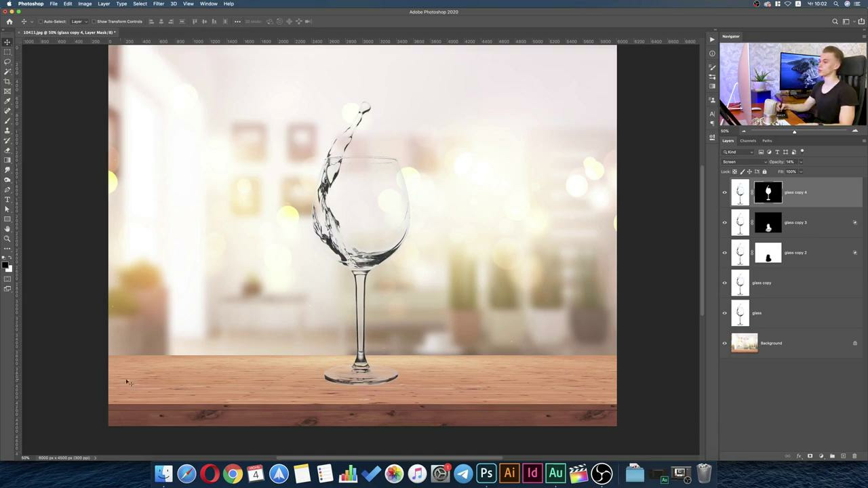Delete layer using trash icon

pos(854,456)
